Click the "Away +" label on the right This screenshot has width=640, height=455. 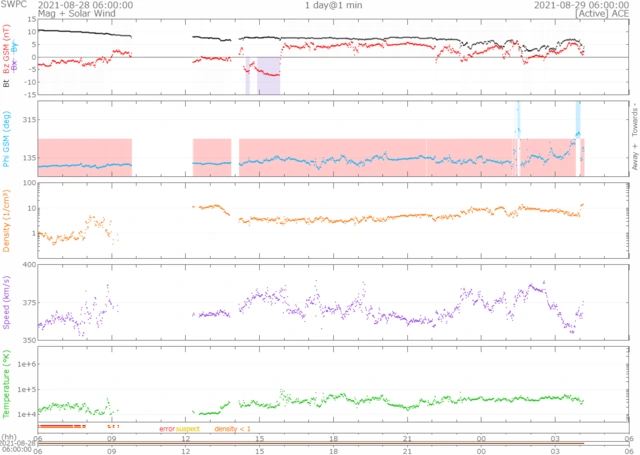(x=633, y=161)
